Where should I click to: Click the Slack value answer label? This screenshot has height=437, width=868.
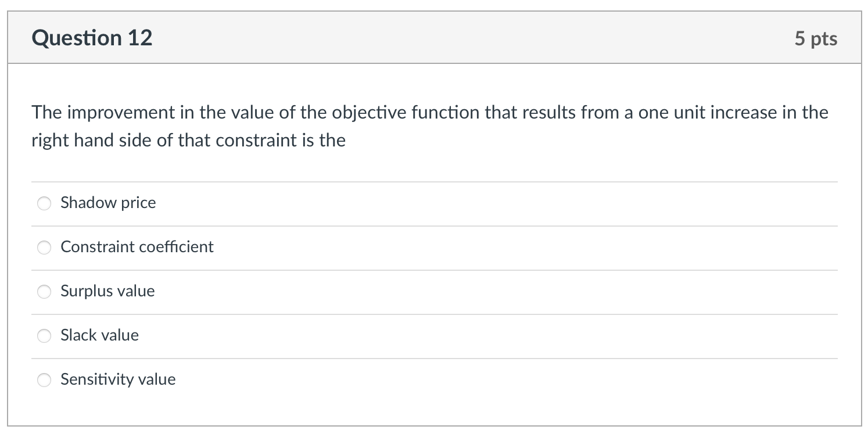click(100, 336)
